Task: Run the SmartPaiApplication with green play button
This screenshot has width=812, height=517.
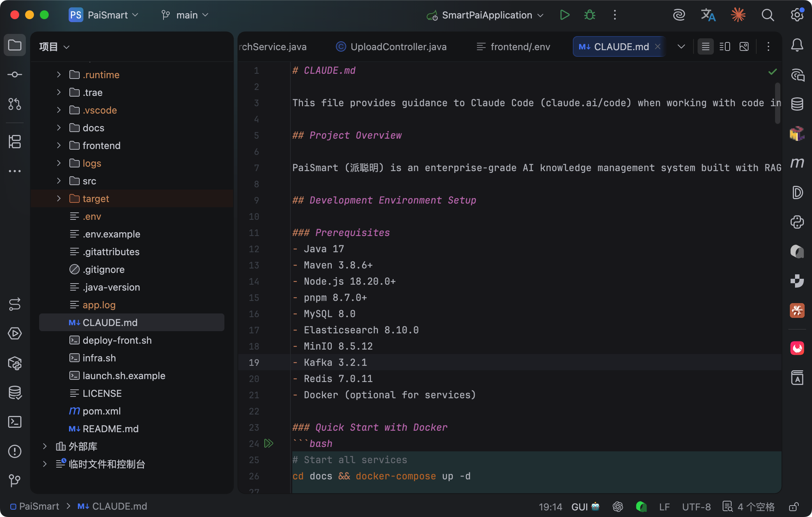Action: [x=564, y=15]
